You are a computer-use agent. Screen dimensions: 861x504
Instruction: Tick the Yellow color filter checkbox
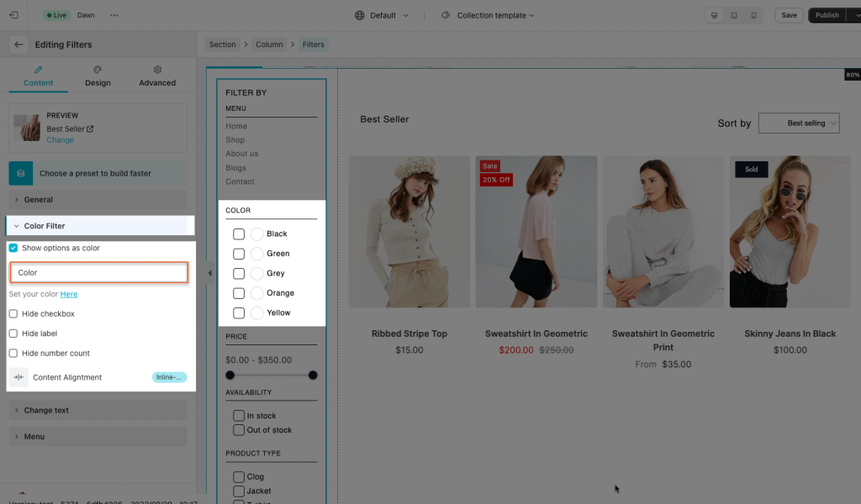click(239, 313)
